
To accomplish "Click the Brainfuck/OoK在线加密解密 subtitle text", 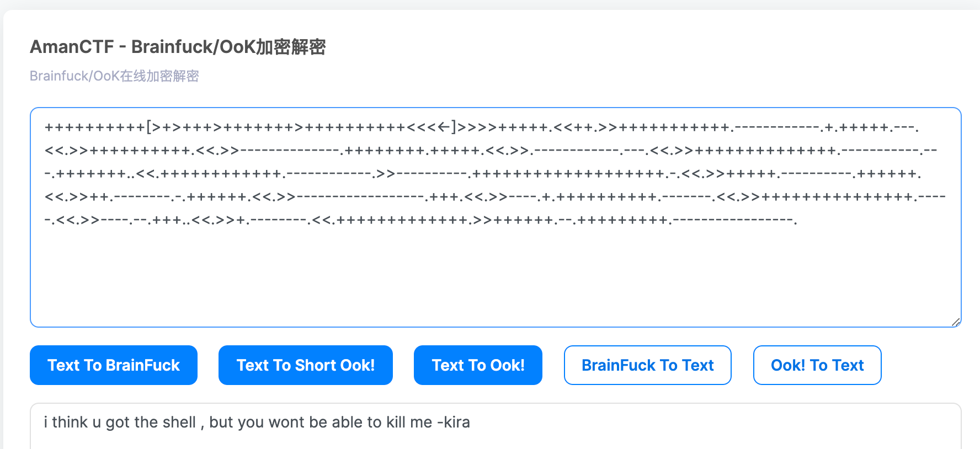I will point(114,76).
